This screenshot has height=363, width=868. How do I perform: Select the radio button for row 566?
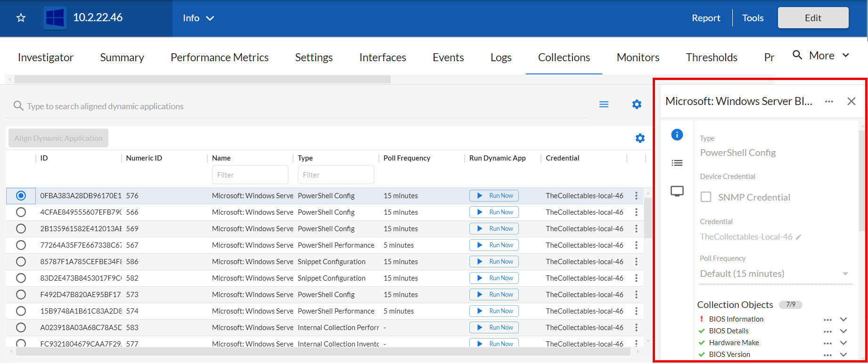pos(21,212)
